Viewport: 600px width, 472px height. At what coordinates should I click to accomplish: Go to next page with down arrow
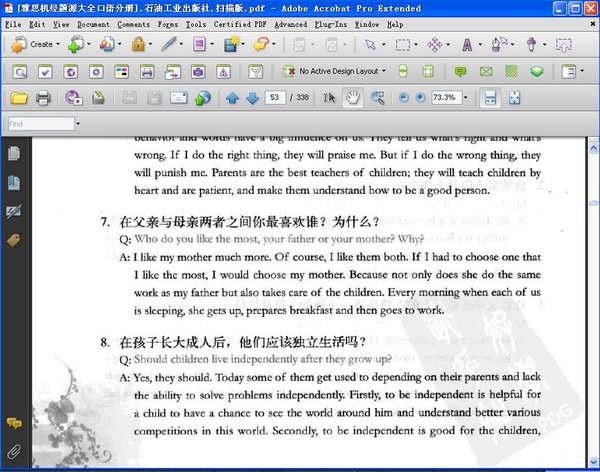pyautogui.click(x=253, y=98)
